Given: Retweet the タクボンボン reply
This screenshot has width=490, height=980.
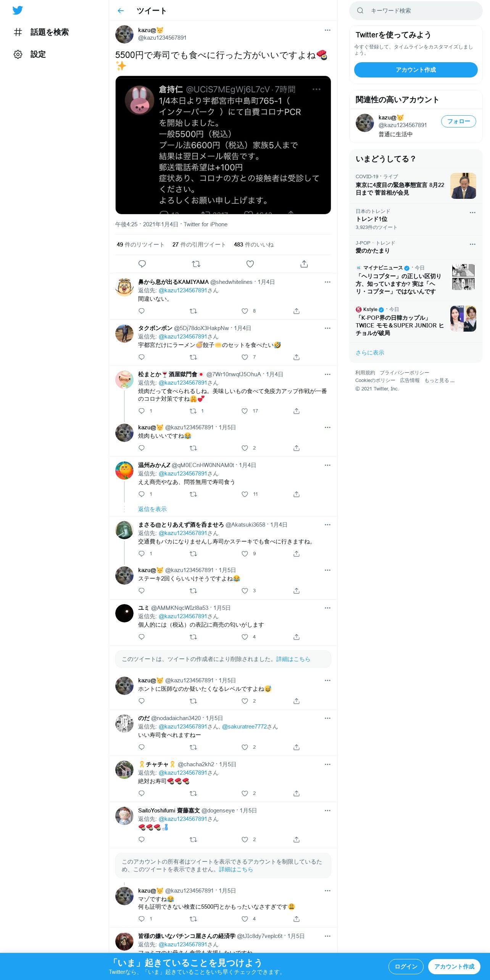Looking at the screenshot, I should pos(193,357).
